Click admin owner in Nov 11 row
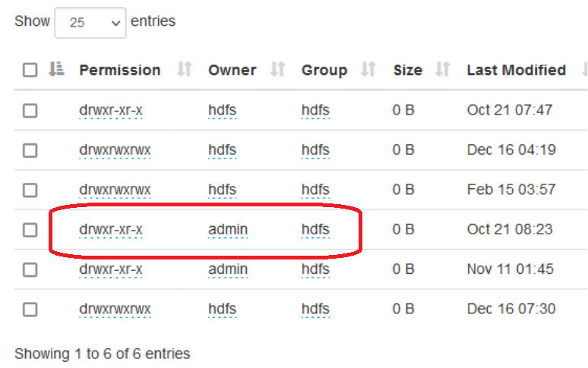The height and width of the screenshot is (368, 588). 228,269
